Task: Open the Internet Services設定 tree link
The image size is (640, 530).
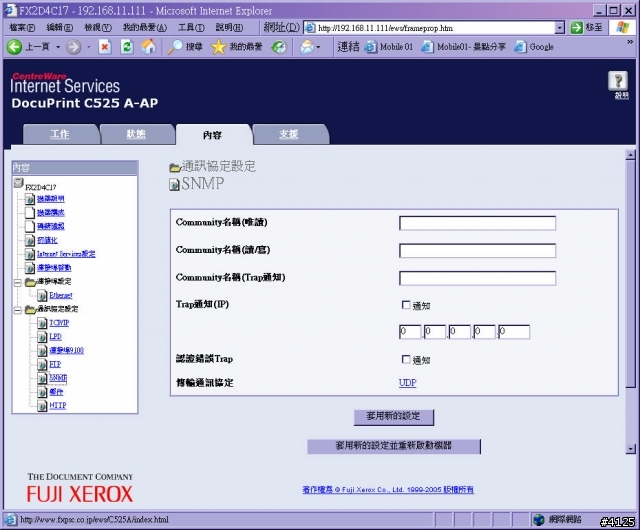Action: click(66, 254)
